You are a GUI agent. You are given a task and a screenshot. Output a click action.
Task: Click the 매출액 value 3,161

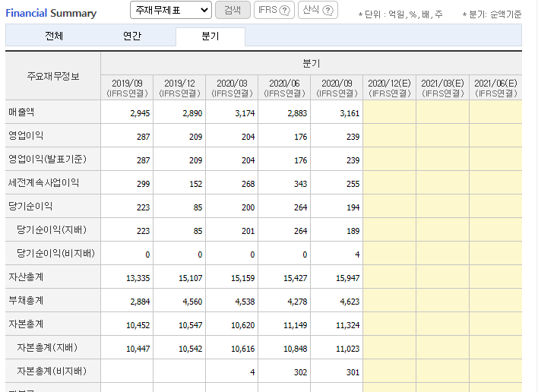tap(350, 113)
